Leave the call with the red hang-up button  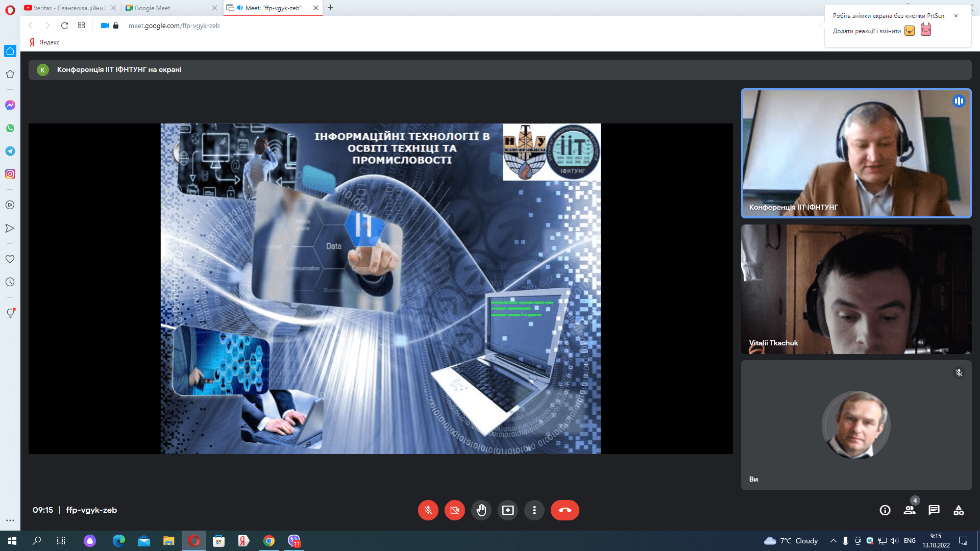(x=565, y=510)
